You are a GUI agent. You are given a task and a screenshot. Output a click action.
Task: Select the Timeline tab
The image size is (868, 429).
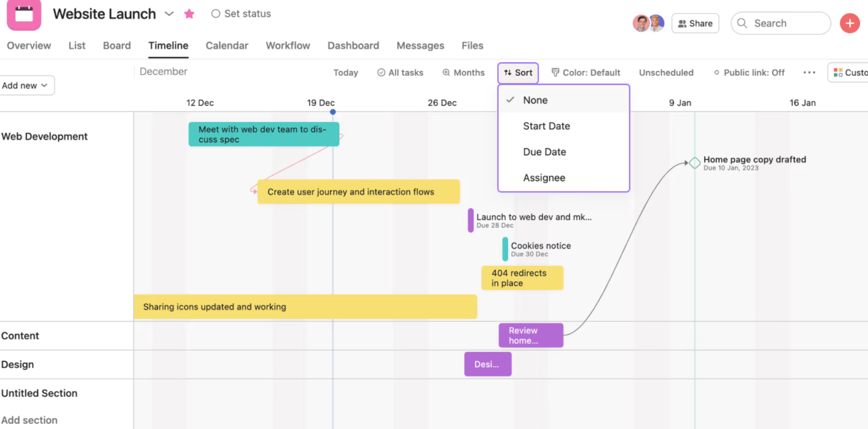click(x=168, y=46)
